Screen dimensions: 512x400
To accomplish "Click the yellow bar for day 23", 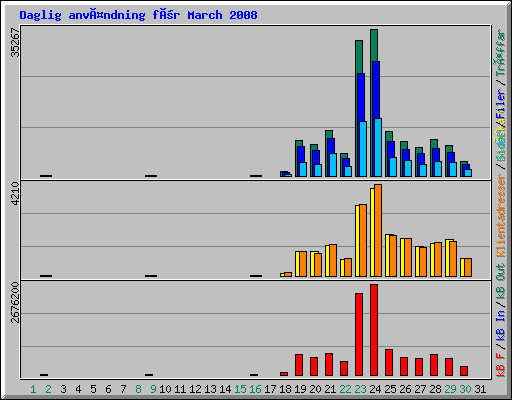I will (x=357, y=241).
